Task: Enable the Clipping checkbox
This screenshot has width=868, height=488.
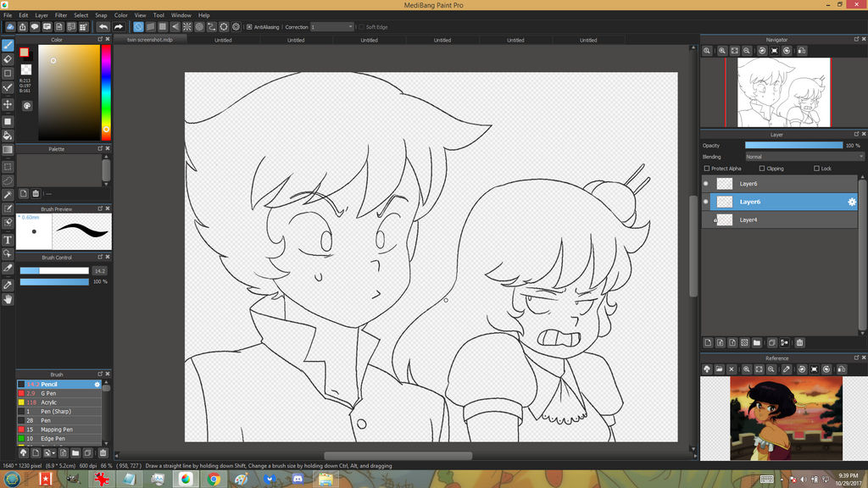Action: pyautogui.click(x=762, y=169)
